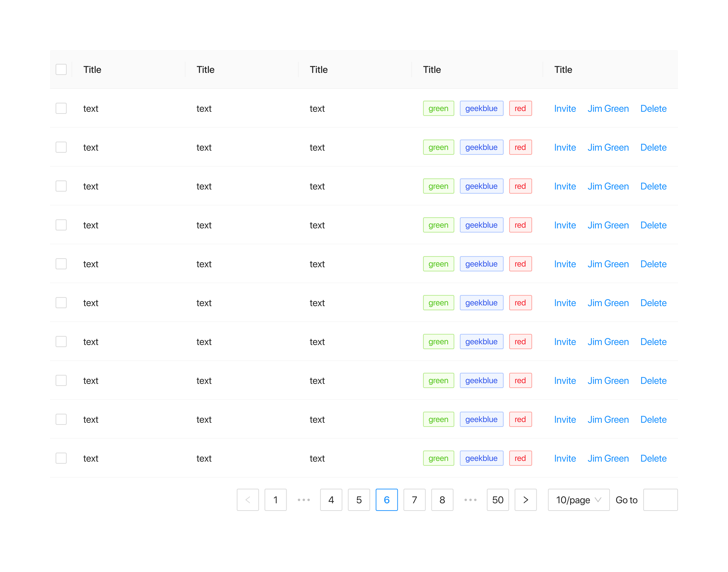Check the second row checkbox
Viewport: 728px width, 572px height.
point(61,147)
